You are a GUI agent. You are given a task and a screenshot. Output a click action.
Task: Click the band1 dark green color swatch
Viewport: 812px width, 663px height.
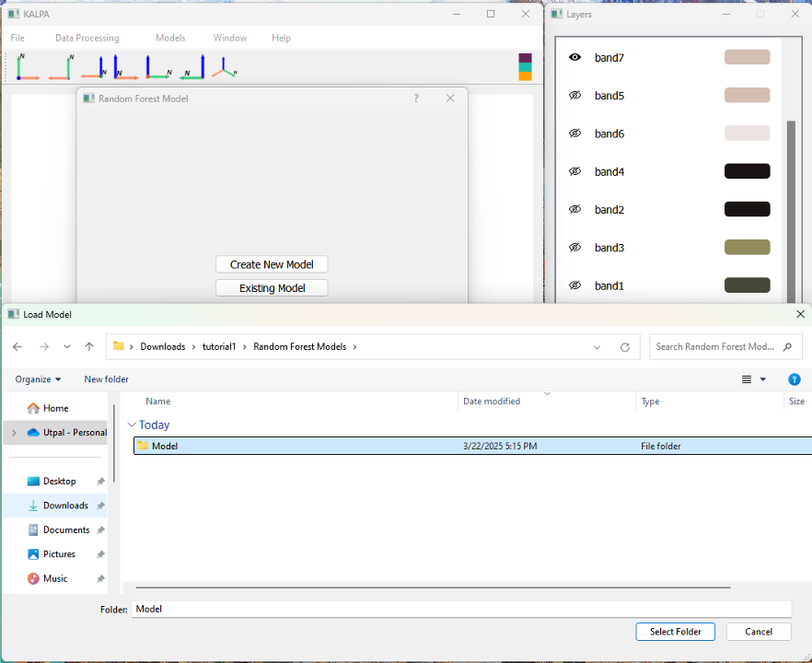748,285
